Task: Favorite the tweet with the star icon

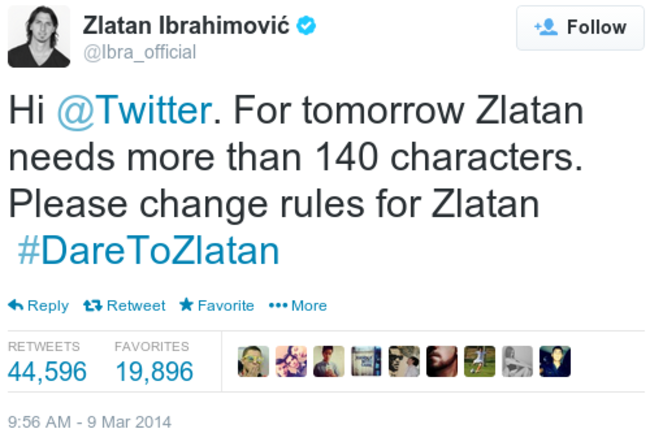Action: pos(186,306)
